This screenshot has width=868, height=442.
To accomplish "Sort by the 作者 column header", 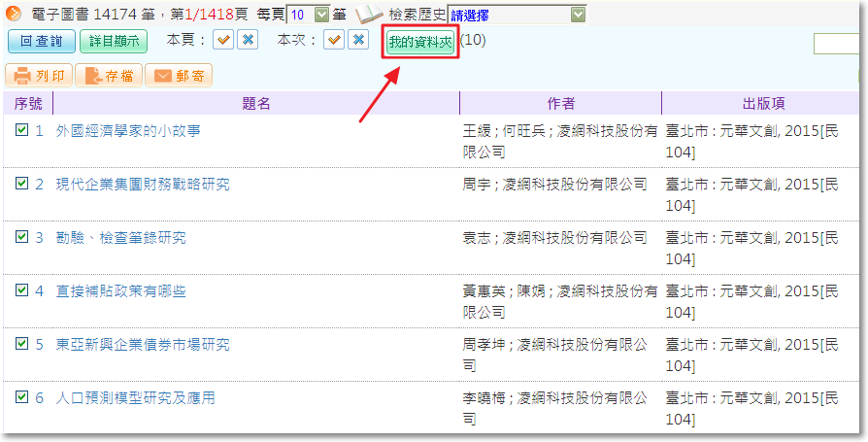I will click(560, 103).
